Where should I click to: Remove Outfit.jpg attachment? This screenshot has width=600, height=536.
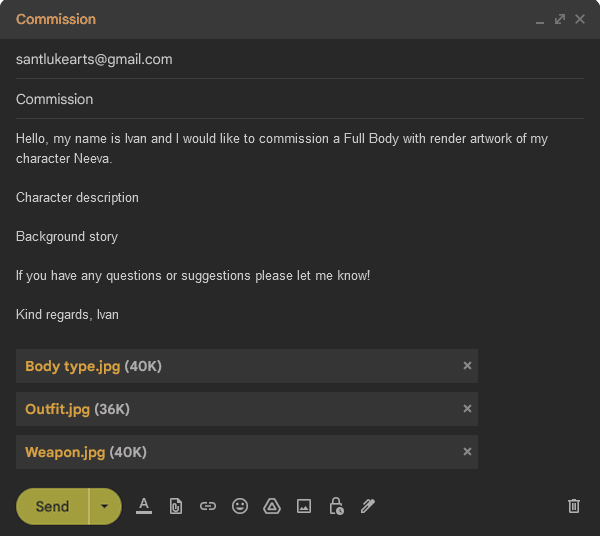[x=467, y=409]
